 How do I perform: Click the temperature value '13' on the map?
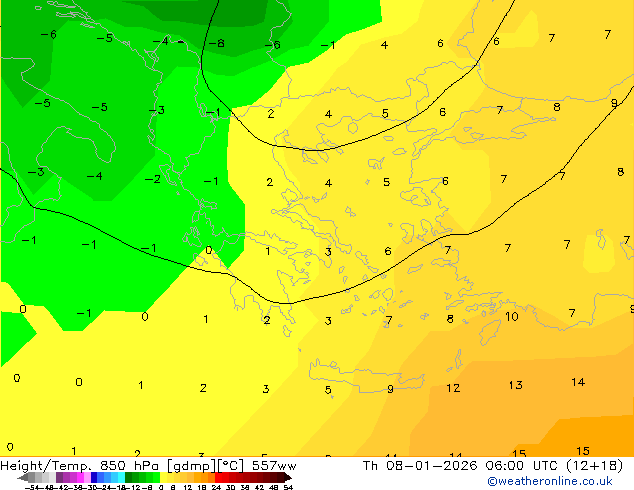pyautogui.click(x=516, y=385)
